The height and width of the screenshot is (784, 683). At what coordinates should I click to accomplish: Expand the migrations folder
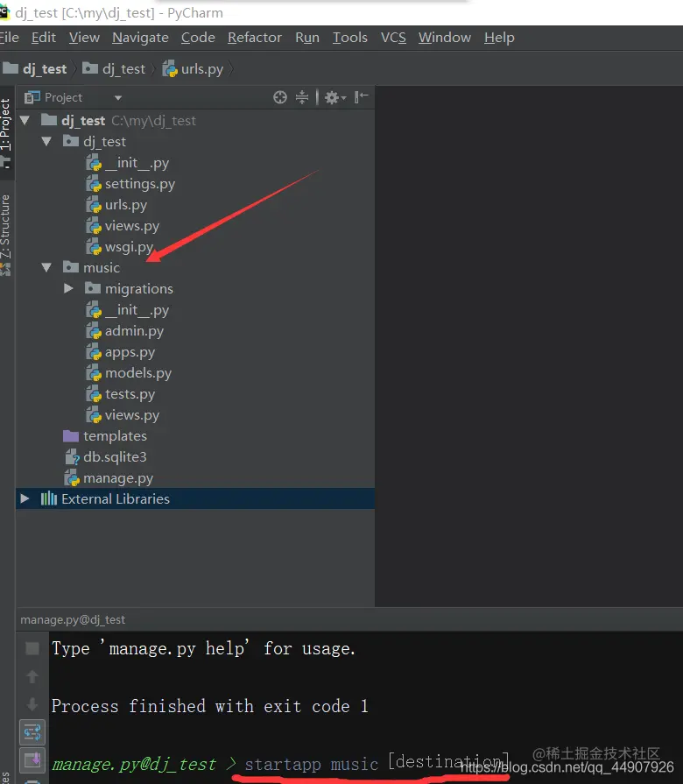click(68, 288)
